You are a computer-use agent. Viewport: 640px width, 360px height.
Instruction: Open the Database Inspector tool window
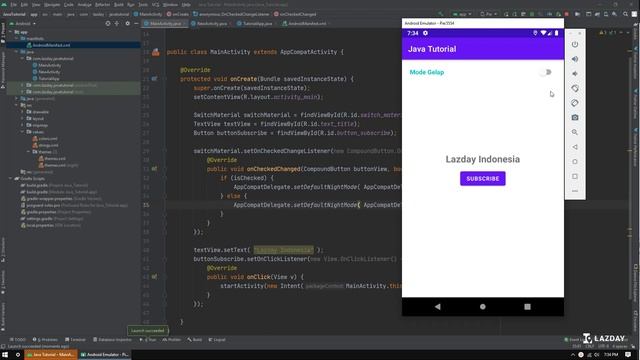tap(112, 340)
